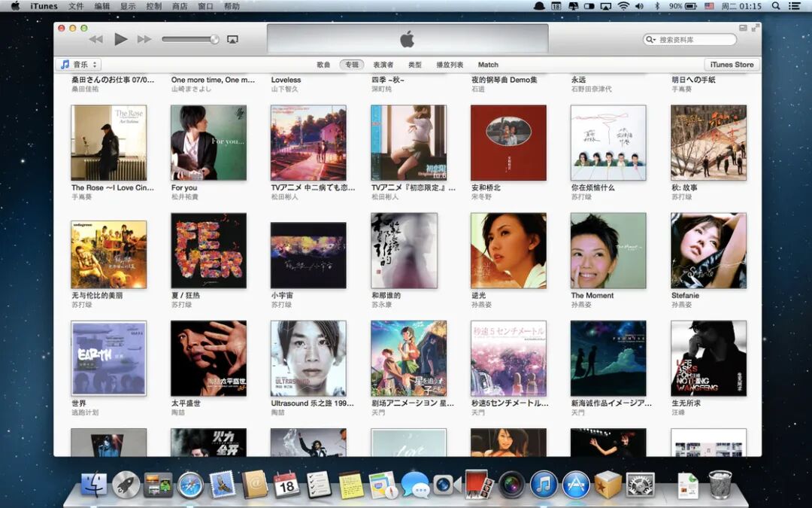
Task: Launch Safari from the Dock
Action: point(190,485)
